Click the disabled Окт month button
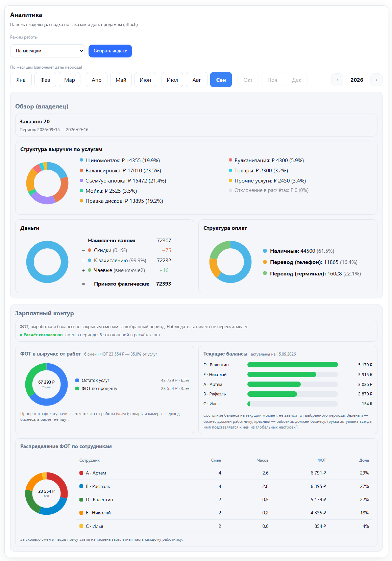This screenshot has width=392, height=561. click(248, 80)
